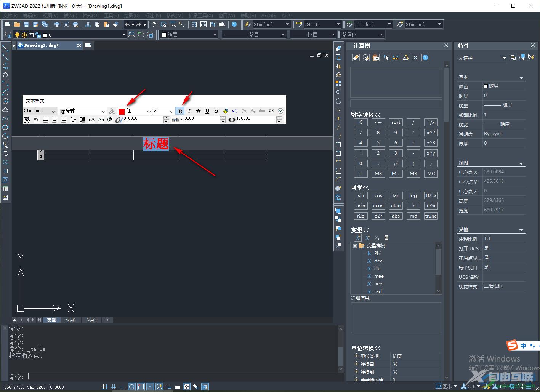Click the Select Objects icon in Properties panel
The image size is (540, 392).
522,57
